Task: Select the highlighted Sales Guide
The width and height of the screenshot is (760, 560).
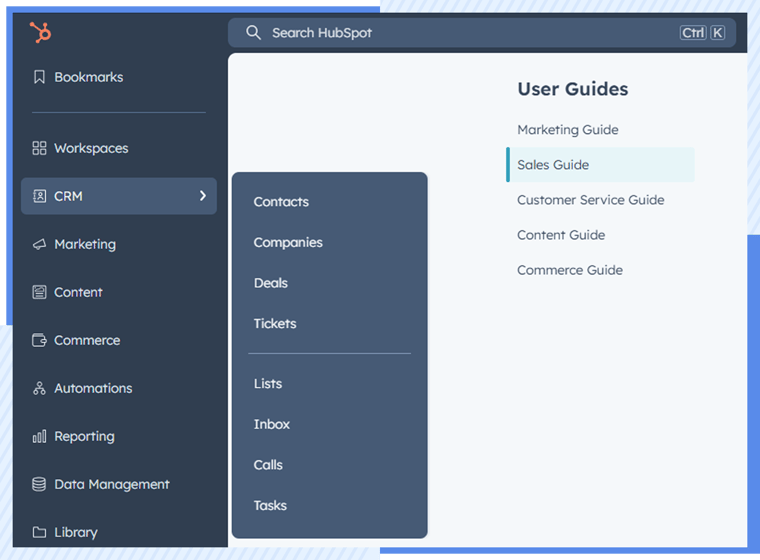Action: point(600,165)
